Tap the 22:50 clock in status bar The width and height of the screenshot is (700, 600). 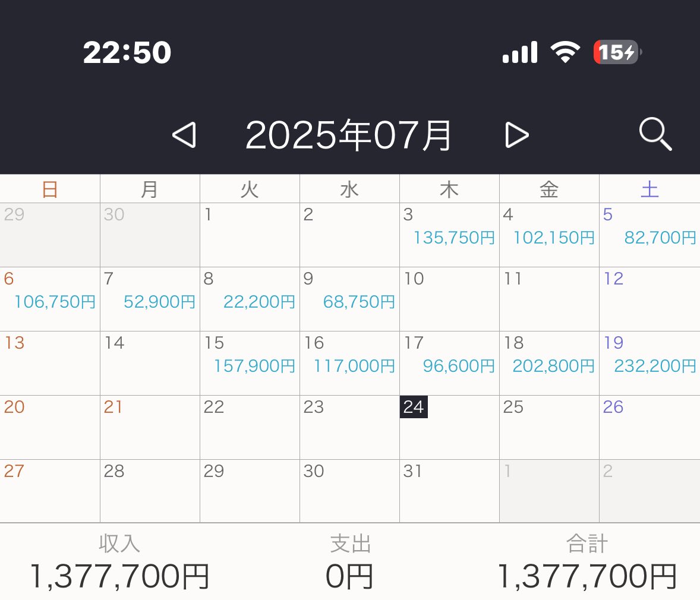[x=127, y=52]
